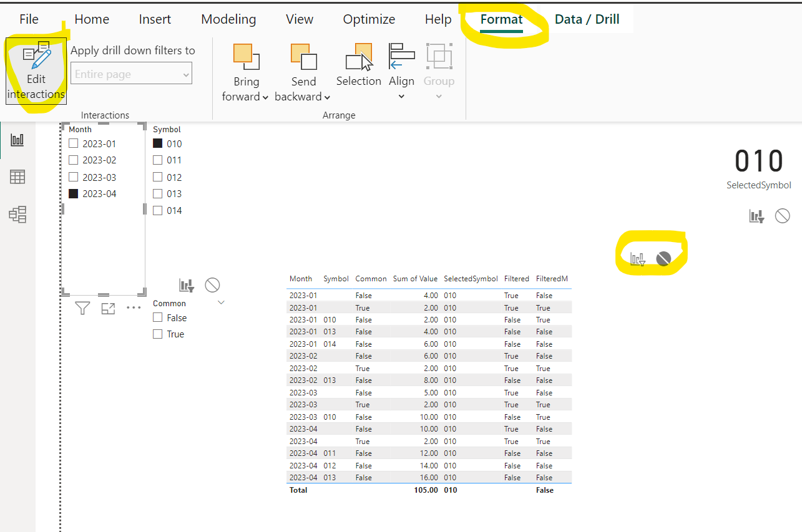Check Symbol 014 checkbox
802x532 pixels.
[x=158, y=210]
